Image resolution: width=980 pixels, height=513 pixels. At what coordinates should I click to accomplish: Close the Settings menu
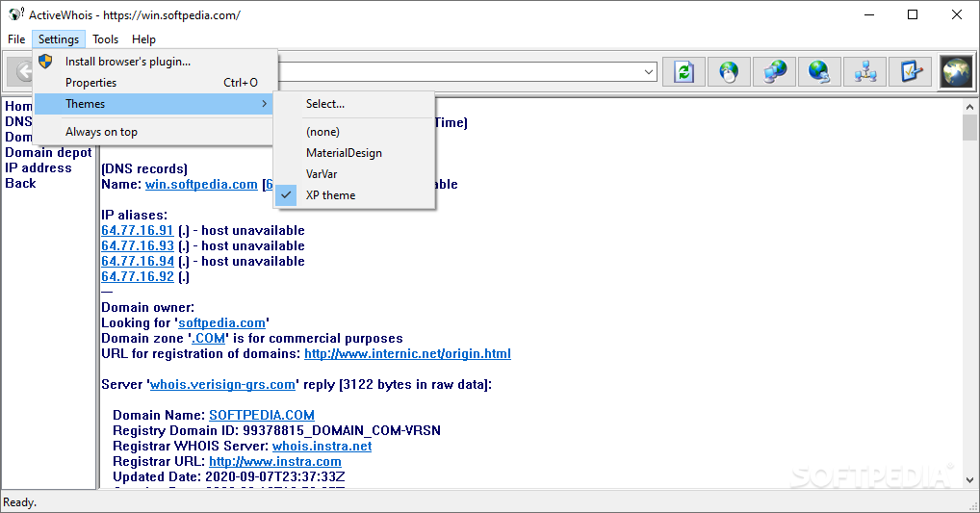(59, 39)
